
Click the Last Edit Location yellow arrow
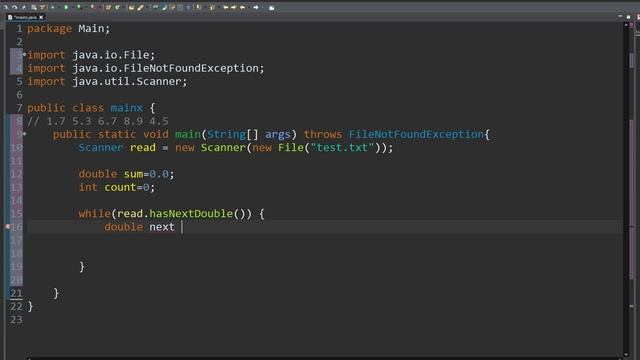[x=242, y=7]
